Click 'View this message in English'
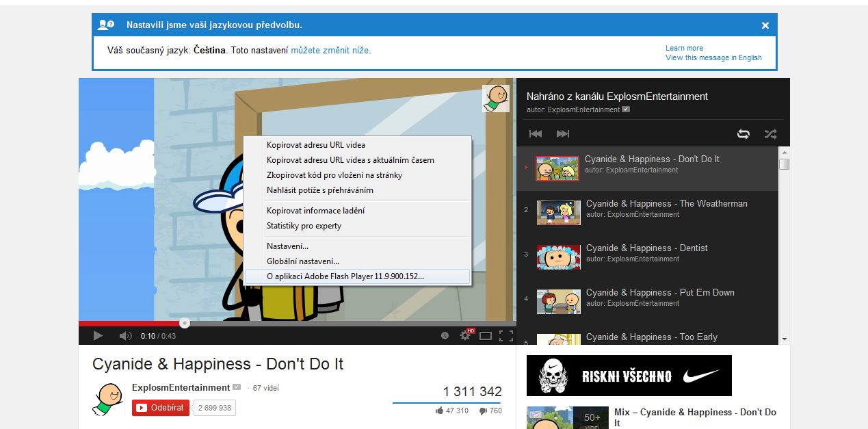 pos(713,57)
